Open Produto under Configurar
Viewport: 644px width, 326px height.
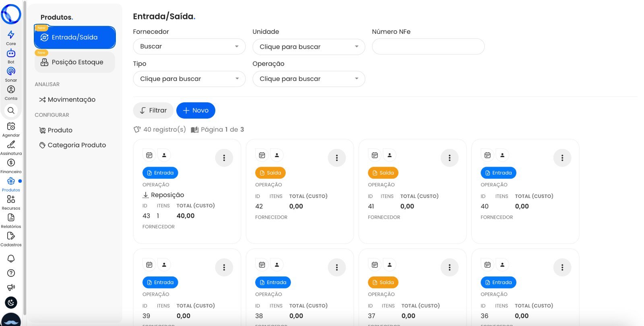pyautogui.click(x=56, y=130)
